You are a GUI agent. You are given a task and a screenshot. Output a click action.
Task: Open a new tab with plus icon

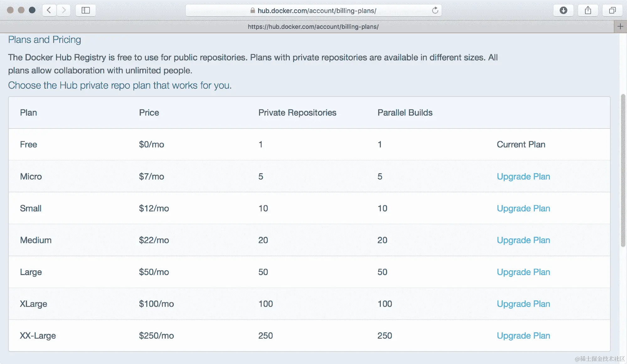[620, 27]
